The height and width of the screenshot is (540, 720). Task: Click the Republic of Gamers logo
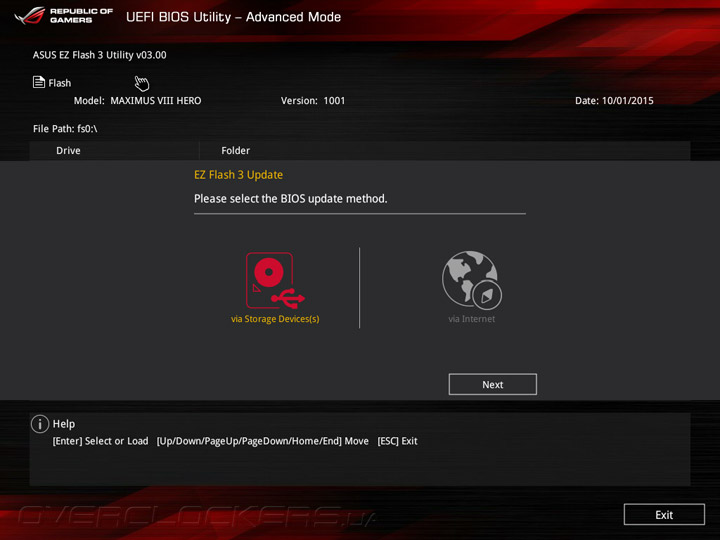(63, 16)
